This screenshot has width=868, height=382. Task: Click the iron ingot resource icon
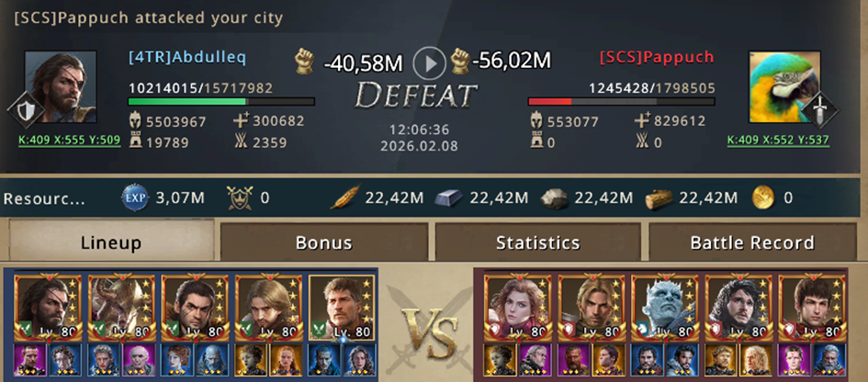tap(451, 198)
